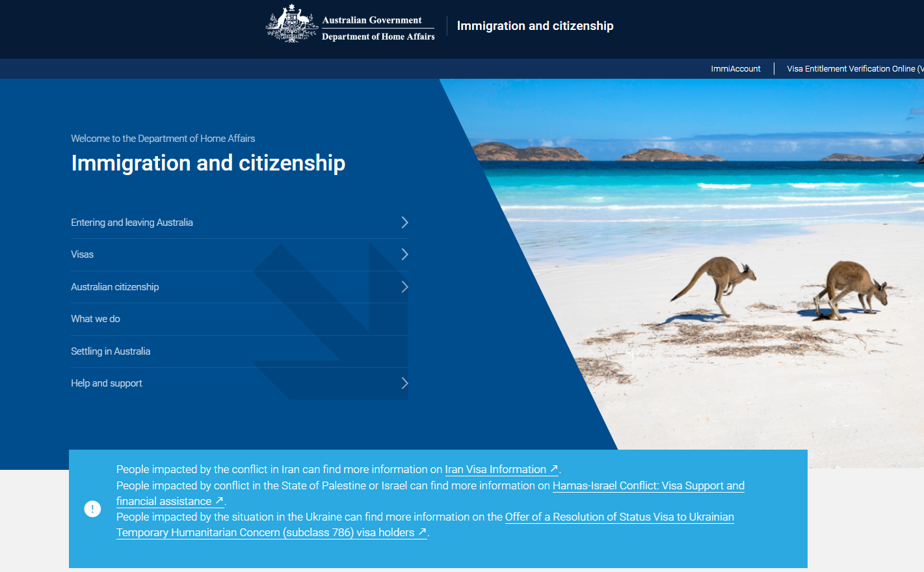The image size is (924, 572).
Task: Open the Resolution of Status Visa link
Action: tap(619, 517)
